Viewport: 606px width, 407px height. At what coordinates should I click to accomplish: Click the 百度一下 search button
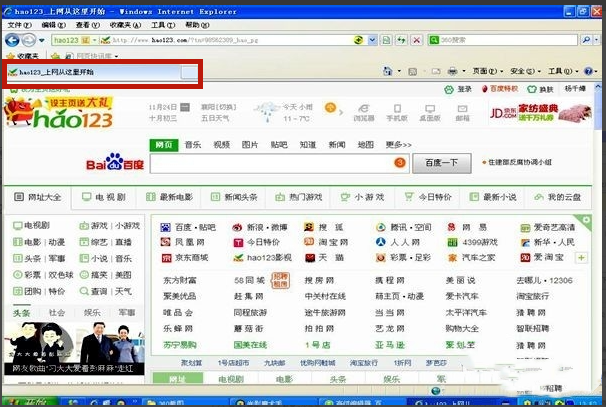(x=442, y=163)
